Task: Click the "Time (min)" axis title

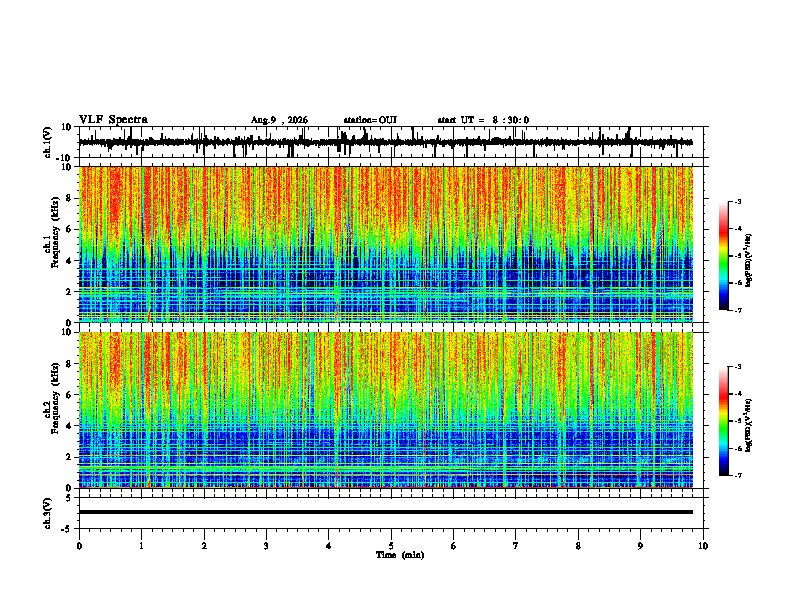Action: click(400, 555)
